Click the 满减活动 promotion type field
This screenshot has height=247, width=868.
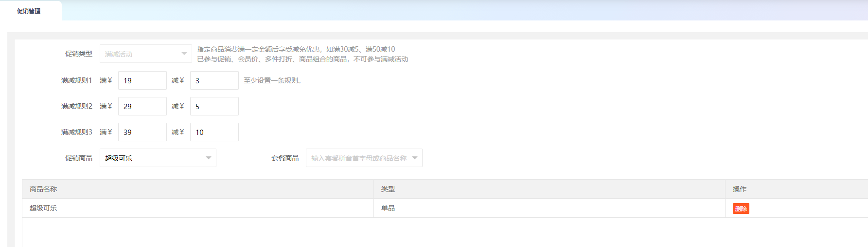[140, 54]
